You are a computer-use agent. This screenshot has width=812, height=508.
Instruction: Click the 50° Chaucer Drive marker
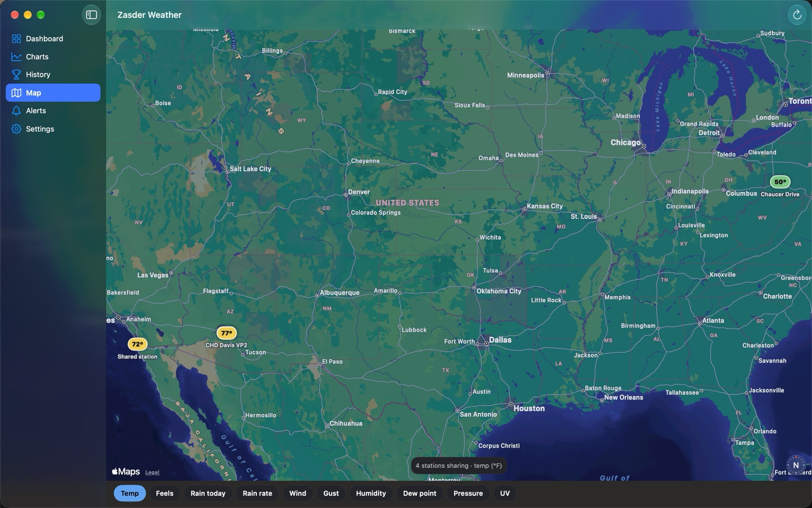(x=780, y=182)
